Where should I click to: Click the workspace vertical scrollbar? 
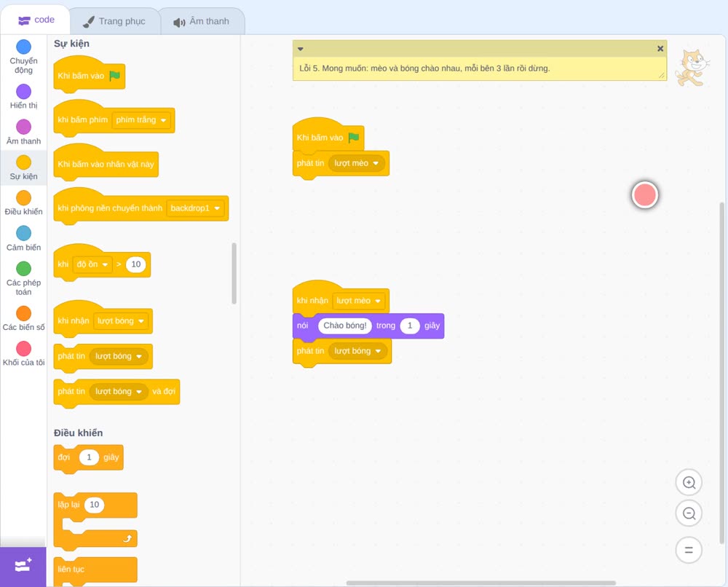(x=721, y=373)
